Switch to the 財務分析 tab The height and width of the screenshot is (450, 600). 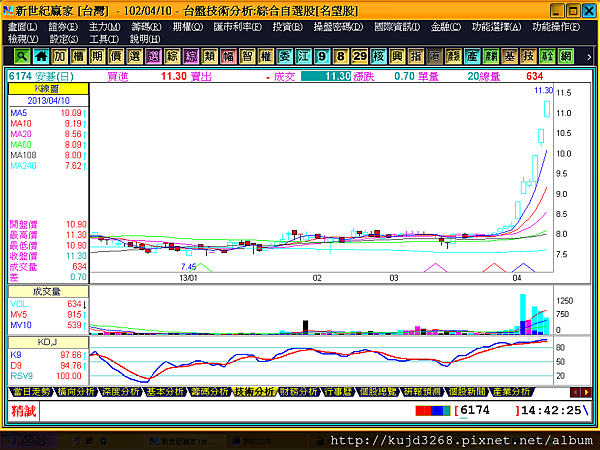coord(299,392)
